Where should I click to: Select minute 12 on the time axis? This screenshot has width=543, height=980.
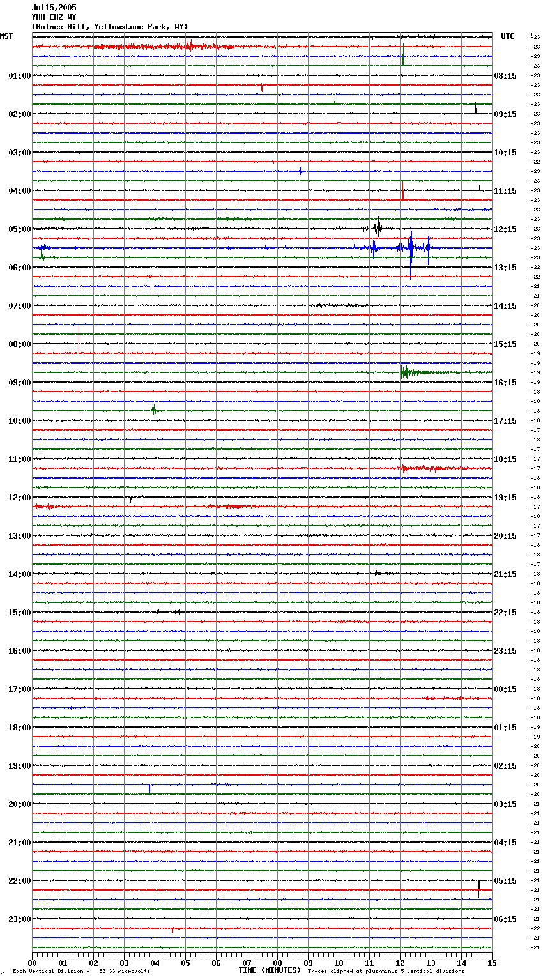pyautogui.click(x=400, y=963)
